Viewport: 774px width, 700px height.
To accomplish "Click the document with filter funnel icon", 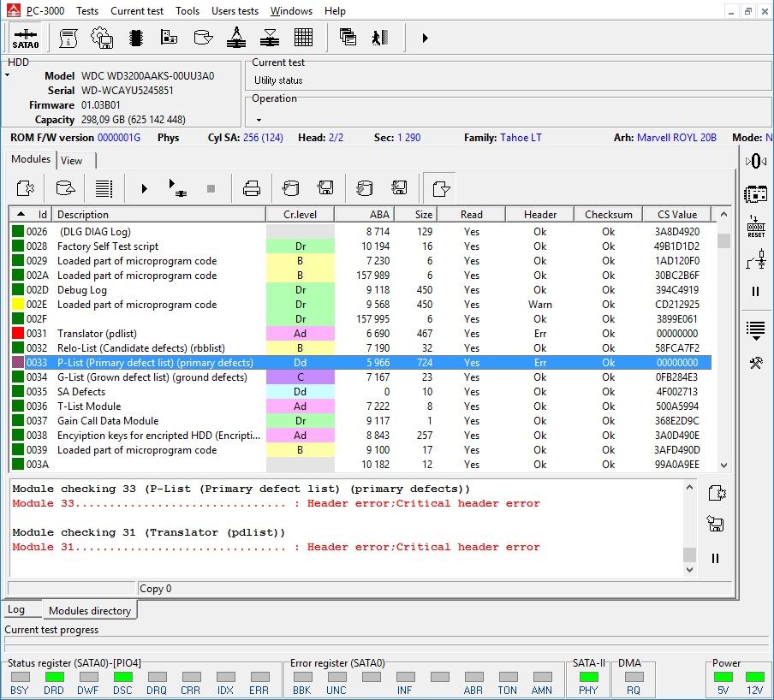I will 440,188.
